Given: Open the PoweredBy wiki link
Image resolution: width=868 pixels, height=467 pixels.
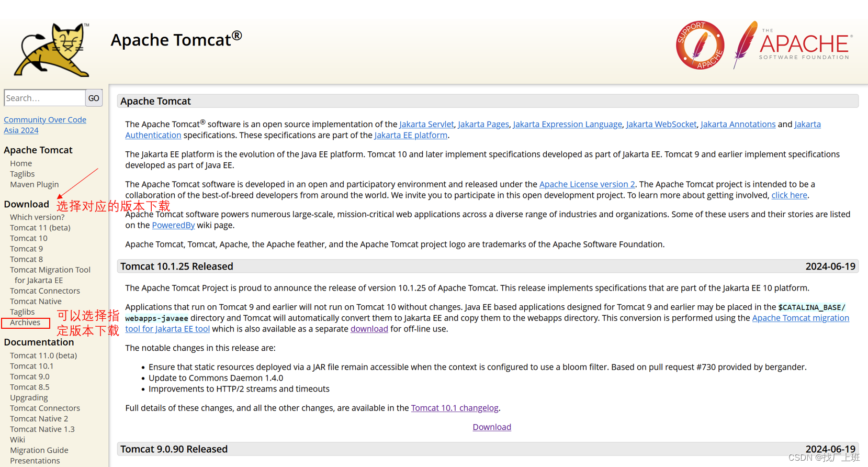Looking at the screenshot, I should (173, 225).
